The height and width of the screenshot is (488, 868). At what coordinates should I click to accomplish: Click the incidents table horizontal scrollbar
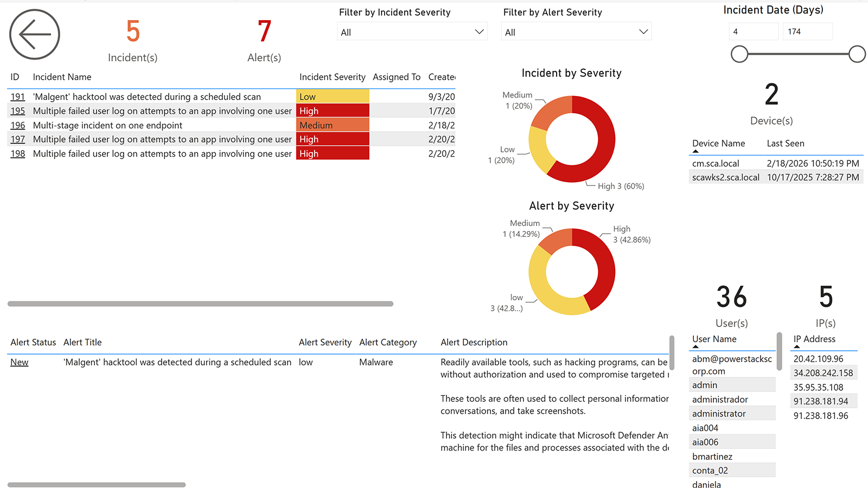[200, 304]
